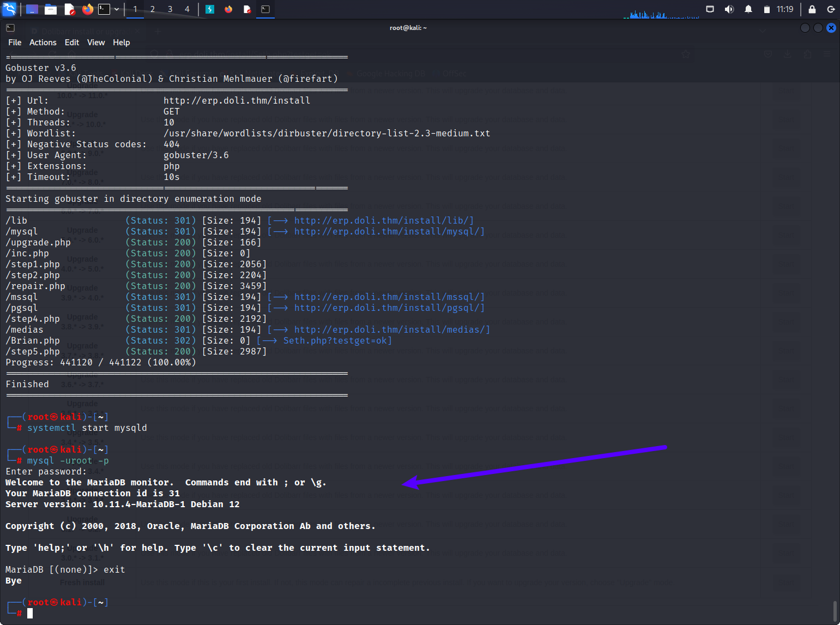Open the volume control icon

pos(729,9)
